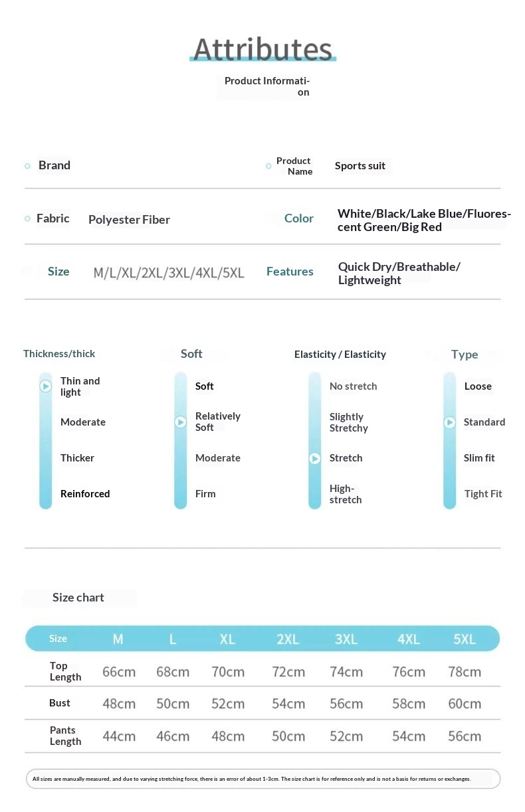This screenshot has width=525, height=812.
Task: Select the "Slim fit" type option
Action: (x=479, y=458)
